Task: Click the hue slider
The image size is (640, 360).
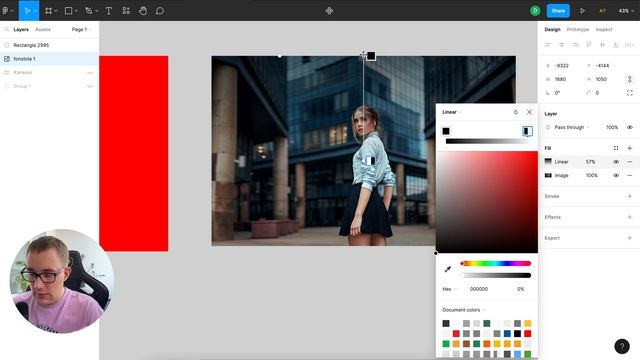Action: [496, 264]
